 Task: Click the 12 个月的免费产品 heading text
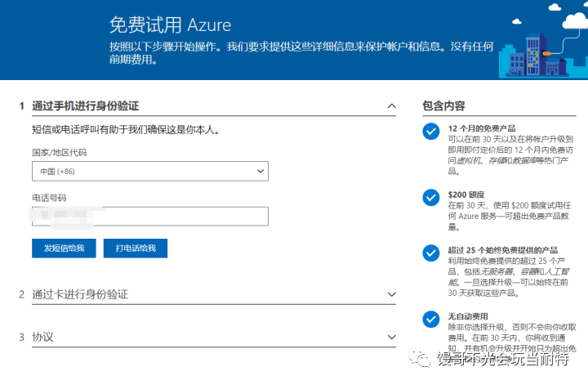[482, 128]
